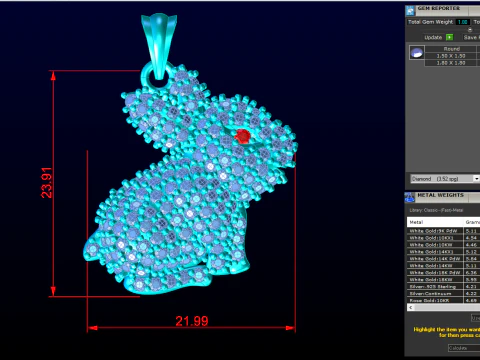This screenshot has width=480, height=360.
Task: Click the Calculate button in Metal Weights
Action: (464, 348)
